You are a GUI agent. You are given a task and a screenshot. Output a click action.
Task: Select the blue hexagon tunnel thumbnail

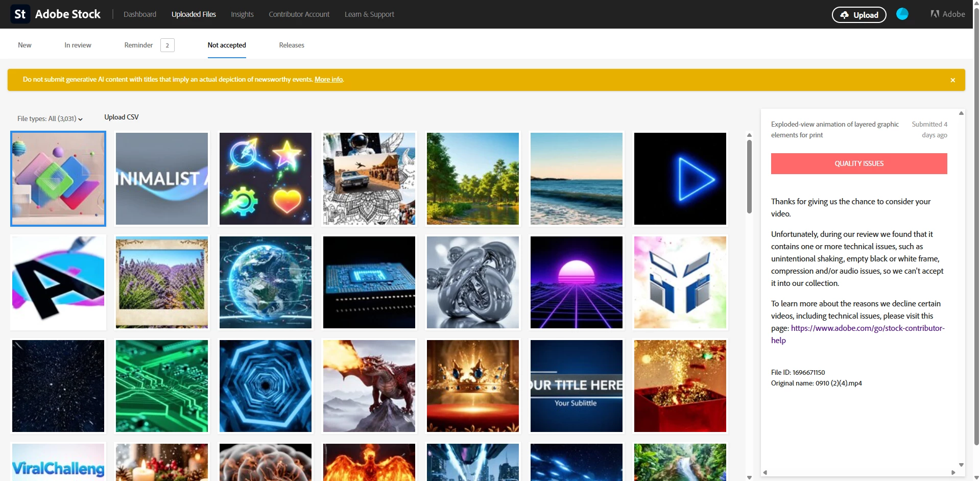click(x=266, y=386)
